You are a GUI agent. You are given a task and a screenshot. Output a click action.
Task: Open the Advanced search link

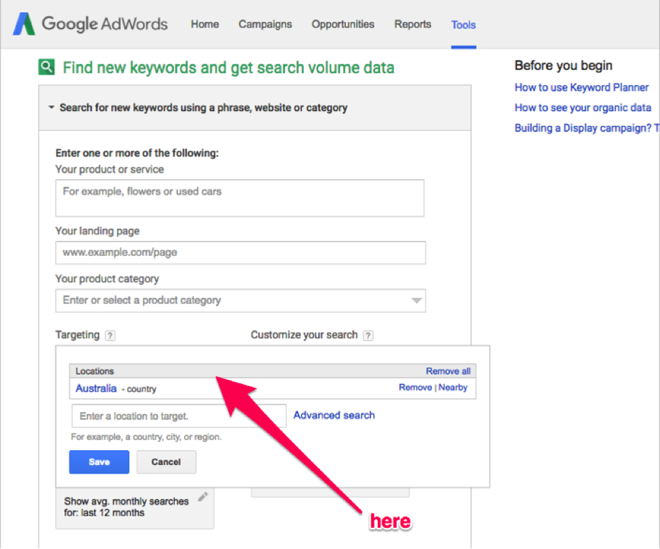click(334, 416)
